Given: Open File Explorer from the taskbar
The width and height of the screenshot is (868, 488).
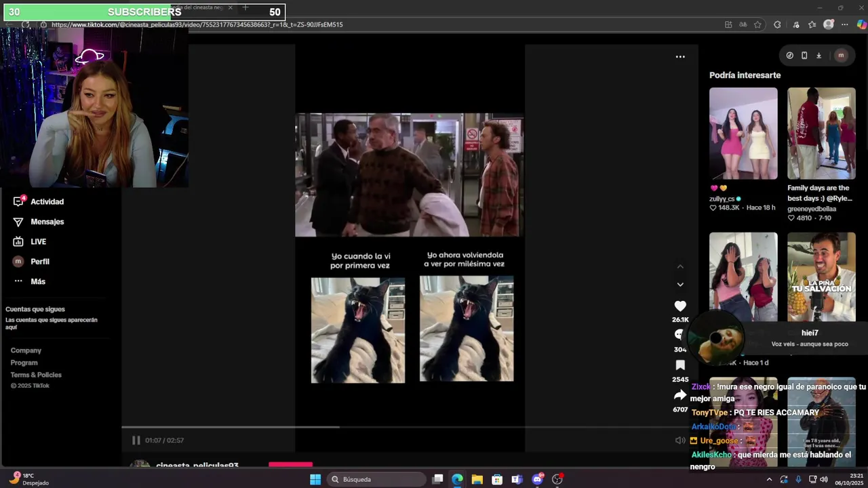Looking at the screenshot, I should click(477, 479).
